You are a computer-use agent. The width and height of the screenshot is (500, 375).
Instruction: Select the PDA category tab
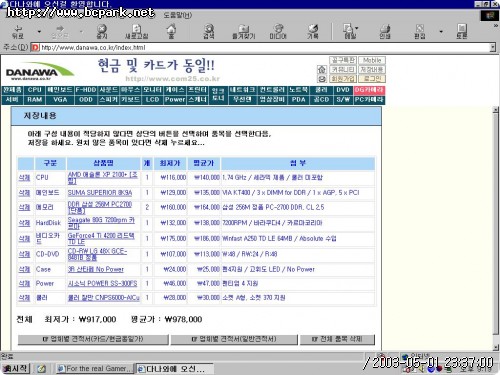click(298, 100)
